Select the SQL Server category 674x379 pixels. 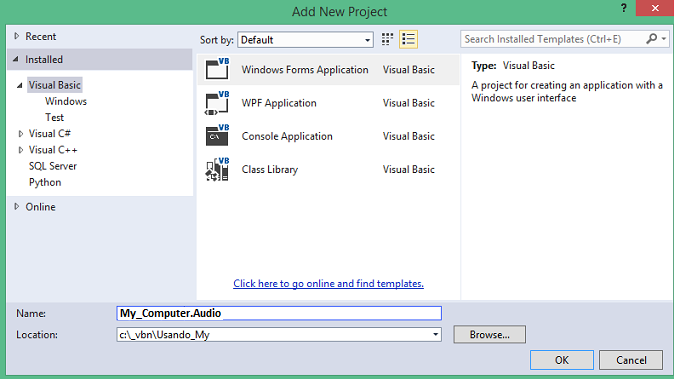point(53,166)
